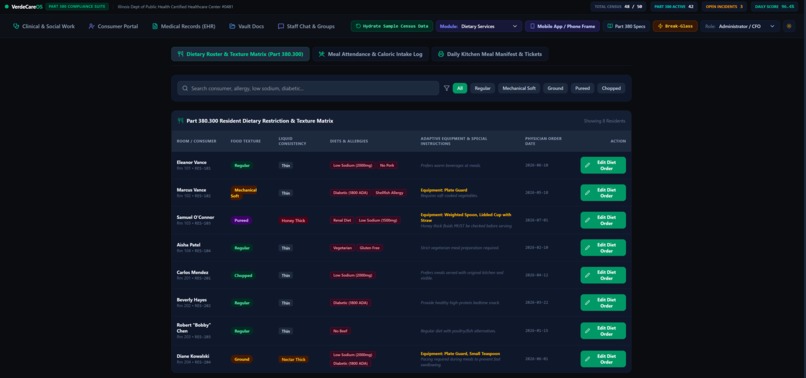806x378 pixels.
Task: Open Dietary Roster & Texture Matrix tab
Action: point(240,54)
